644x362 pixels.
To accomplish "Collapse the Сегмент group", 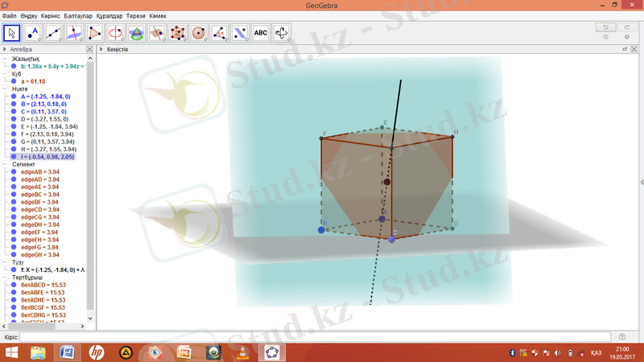I will point(5,164).
